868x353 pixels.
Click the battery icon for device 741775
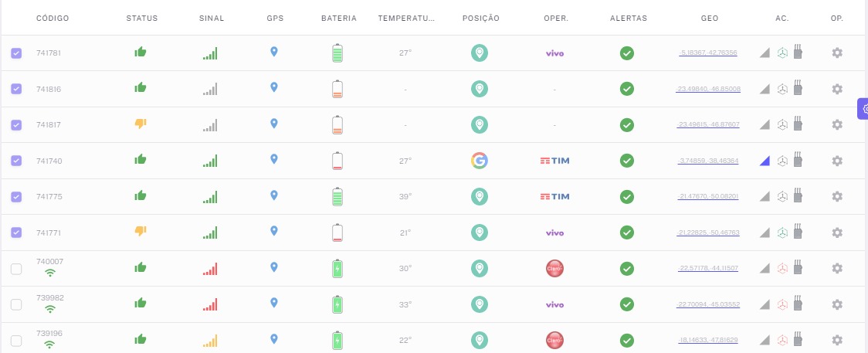pos(337,196)
